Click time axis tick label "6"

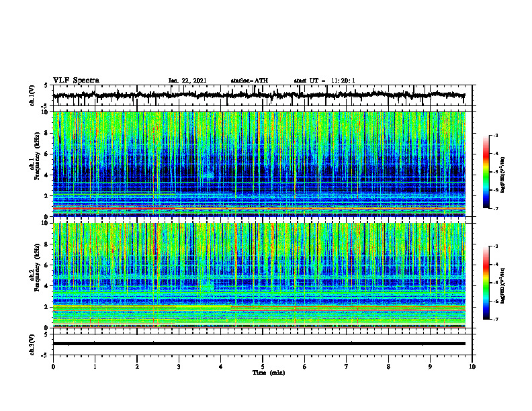coord(305,367)
